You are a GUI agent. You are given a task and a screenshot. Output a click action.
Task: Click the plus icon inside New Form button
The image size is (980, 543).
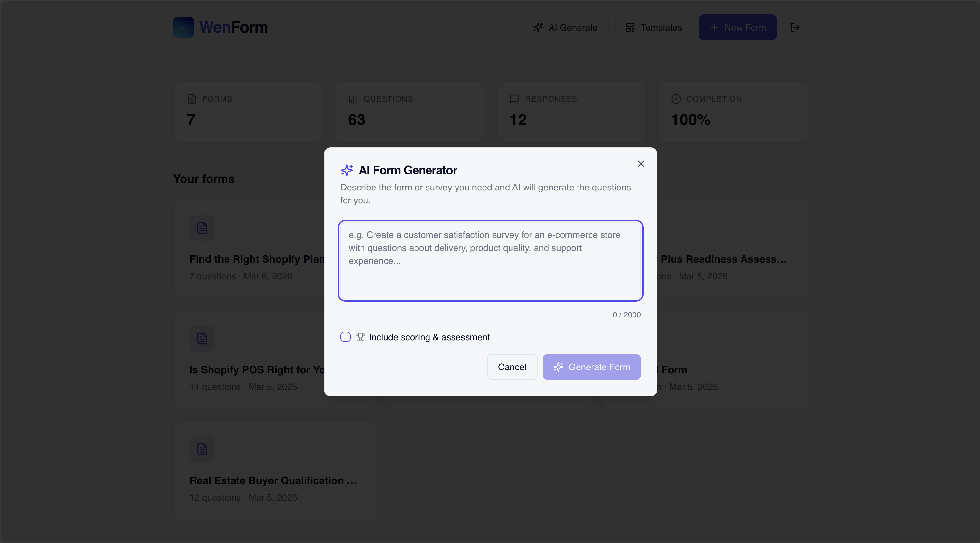714,27
